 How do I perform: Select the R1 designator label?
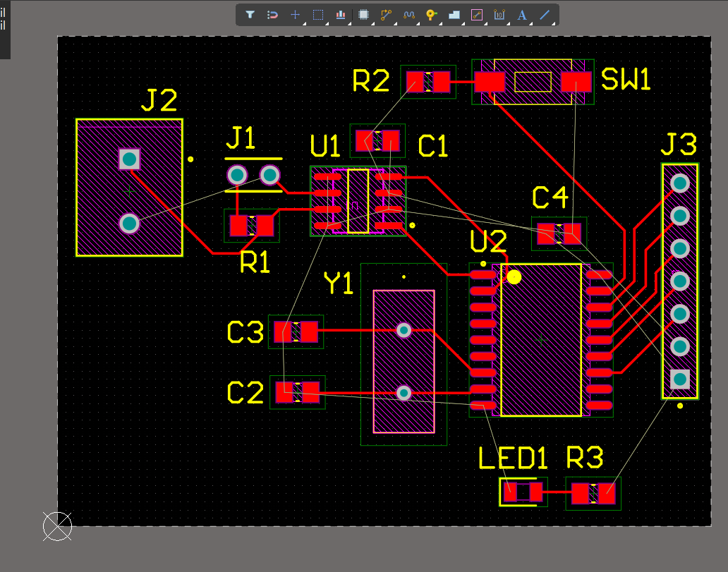click(x=255, y=263)
